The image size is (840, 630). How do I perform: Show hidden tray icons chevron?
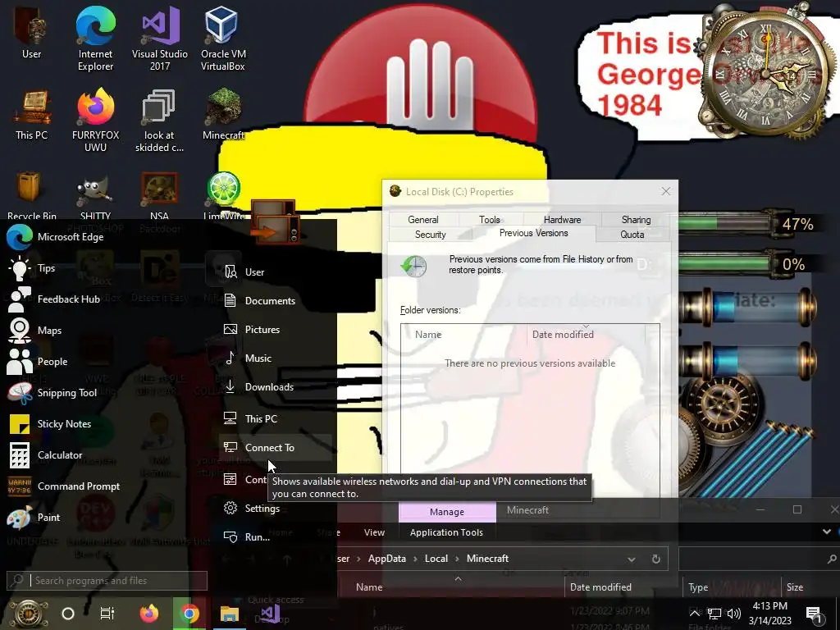tap(694, 614)
